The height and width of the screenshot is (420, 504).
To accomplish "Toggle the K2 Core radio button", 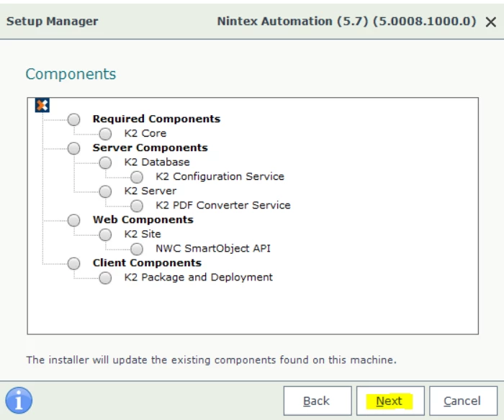I will click(106, 134).
